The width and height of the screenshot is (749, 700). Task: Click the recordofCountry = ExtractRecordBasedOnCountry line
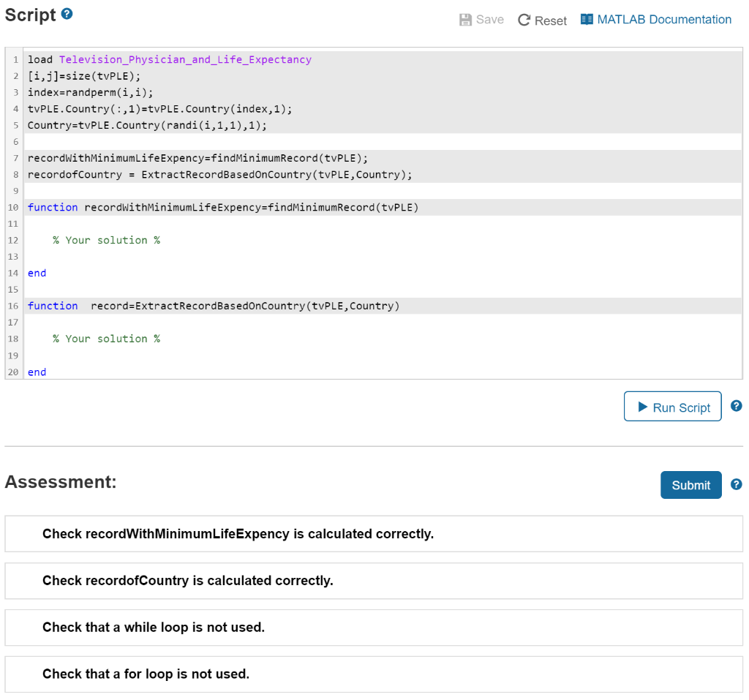[x=219, y=174]
